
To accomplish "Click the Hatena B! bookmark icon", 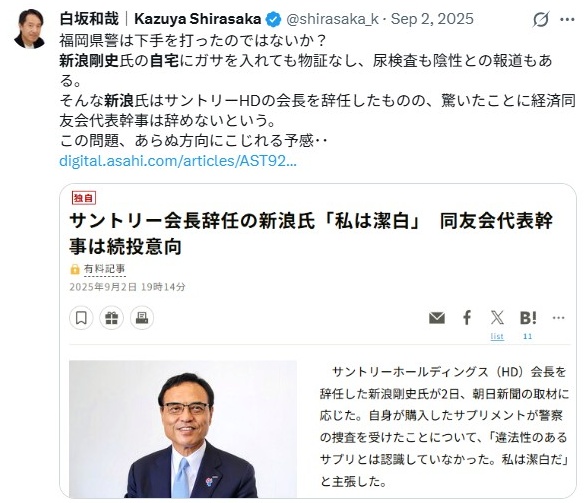I will (528, 318).
